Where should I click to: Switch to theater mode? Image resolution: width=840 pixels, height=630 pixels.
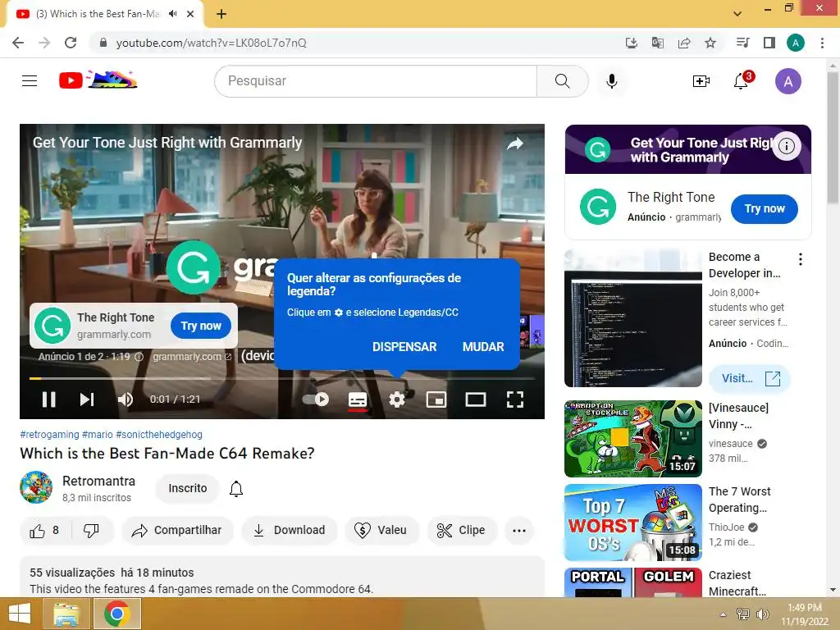coord(475,399)
